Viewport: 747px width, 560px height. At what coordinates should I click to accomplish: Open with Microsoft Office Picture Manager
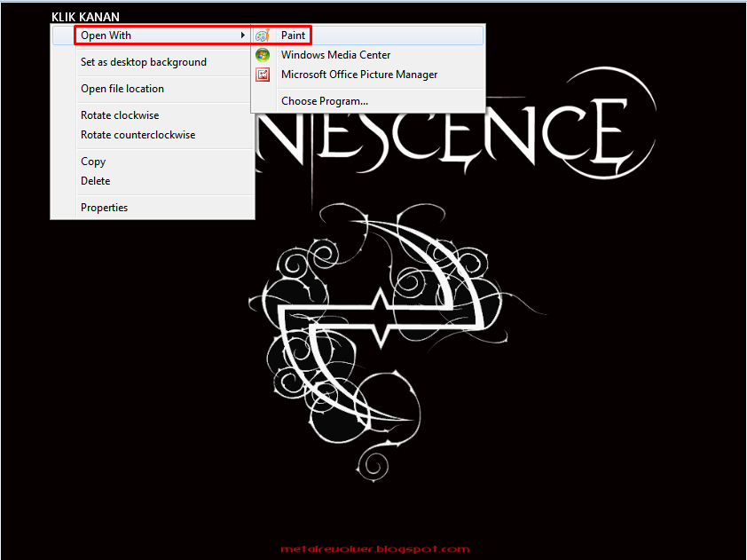(x=368, y=75)
